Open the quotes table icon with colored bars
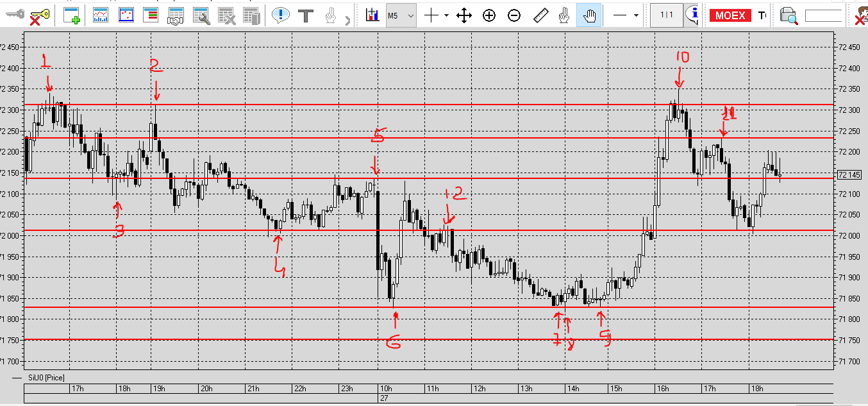Viewport: 868px width, 406px height. pos(151,15)
